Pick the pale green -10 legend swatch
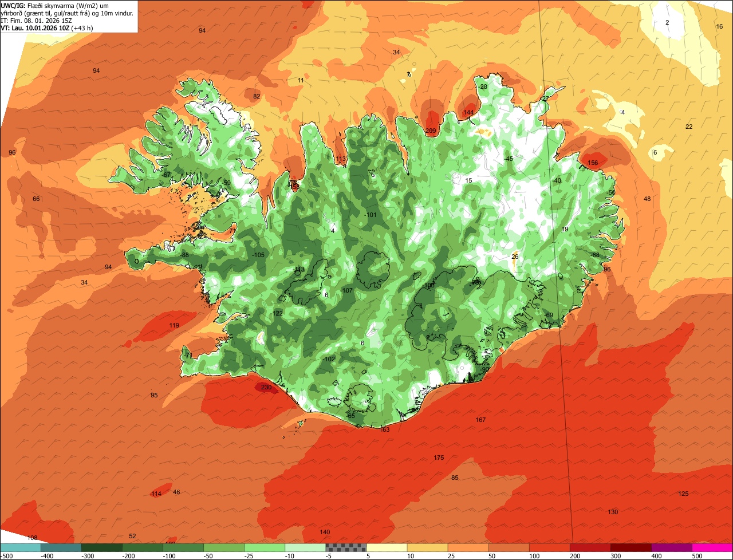The width and height of the screenshot is (733, 560). (305, 547)
